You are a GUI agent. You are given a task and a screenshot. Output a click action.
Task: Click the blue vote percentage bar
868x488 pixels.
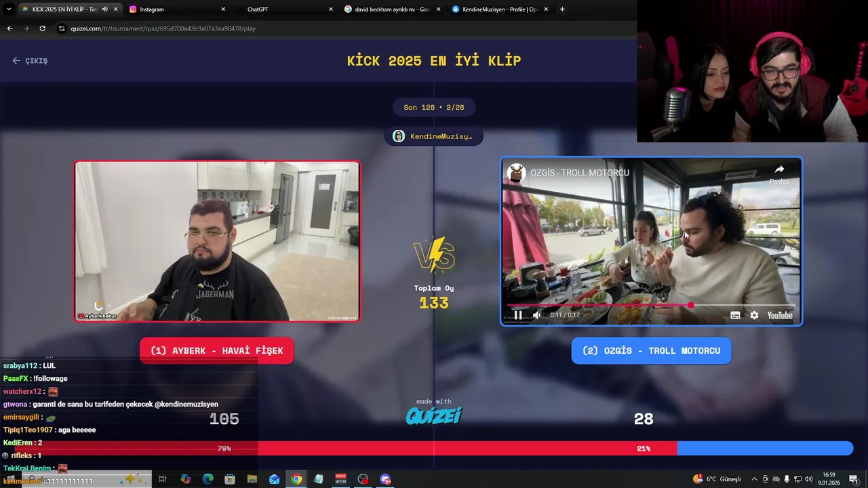tap(765, 448)
